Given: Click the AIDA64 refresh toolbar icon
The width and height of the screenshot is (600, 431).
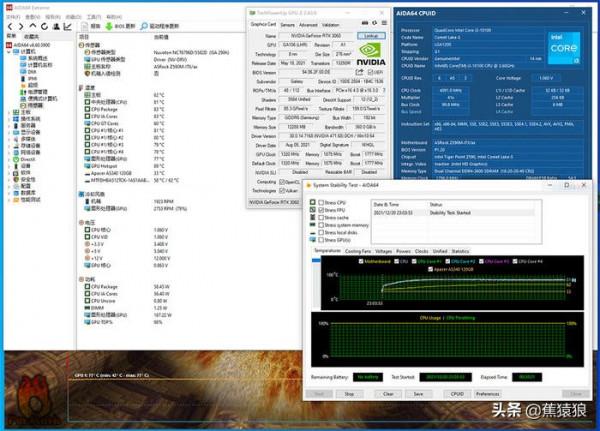Looking at the screenshot, I should [44, 26].
